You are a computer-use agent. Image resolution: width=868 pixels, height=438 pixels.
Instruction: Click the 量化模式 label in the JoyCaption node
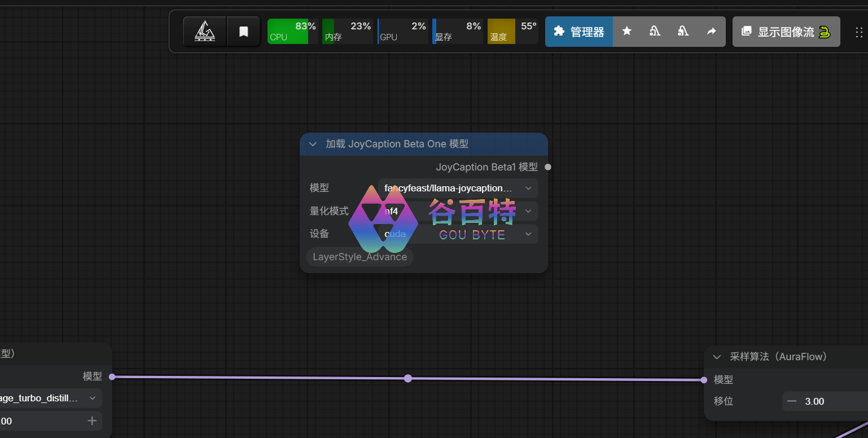click(x=329, y=211)
